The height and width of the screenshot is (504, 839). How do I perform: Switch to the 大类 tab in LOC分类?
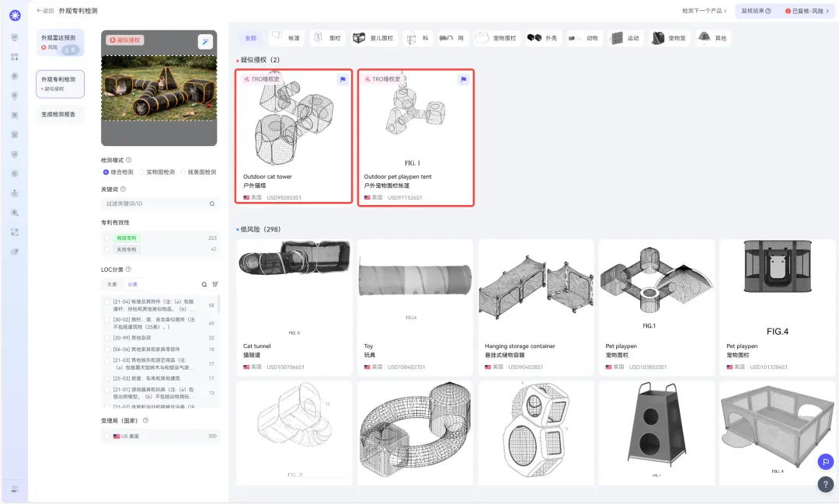click(112, 284)
